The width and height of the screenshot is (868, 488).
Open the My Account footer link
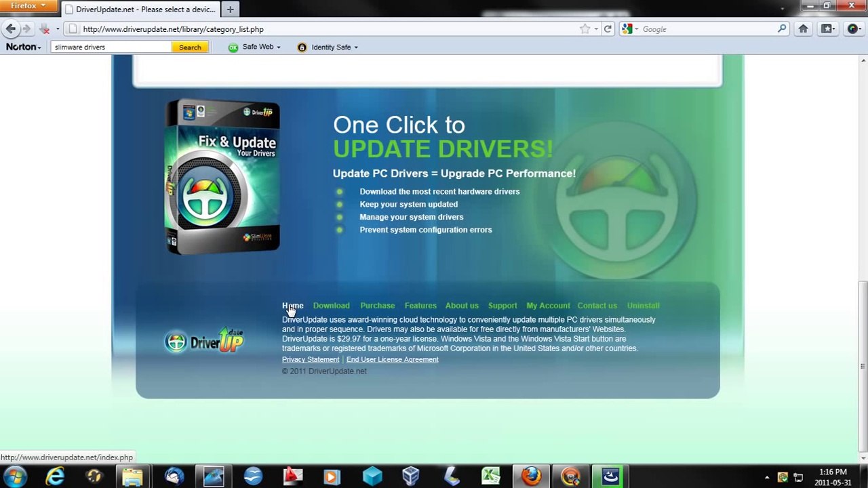point(548,306)
